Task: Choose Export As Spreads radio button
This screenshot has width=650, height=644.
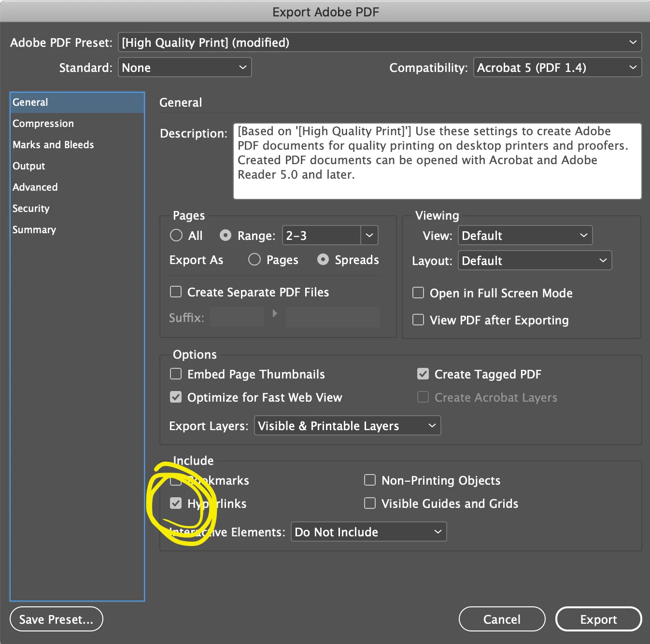Action: [323, 260]
